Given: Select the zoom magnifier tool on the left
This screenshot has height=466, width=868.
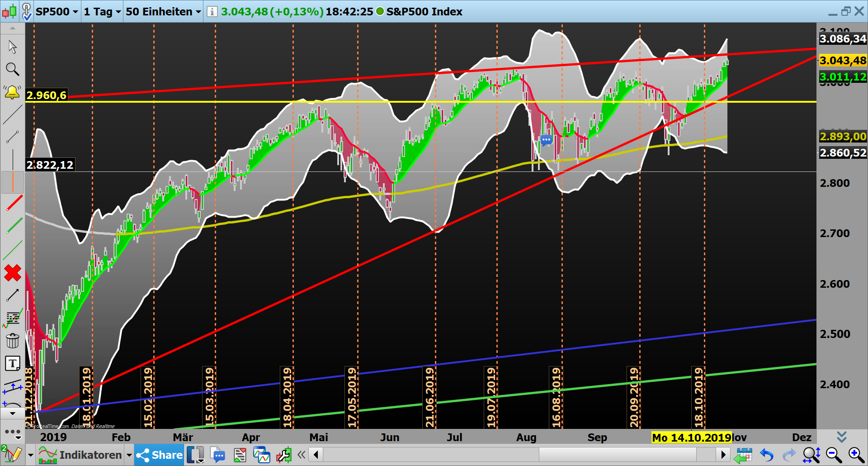Looking at the screenshot, I should click(12, 69).
